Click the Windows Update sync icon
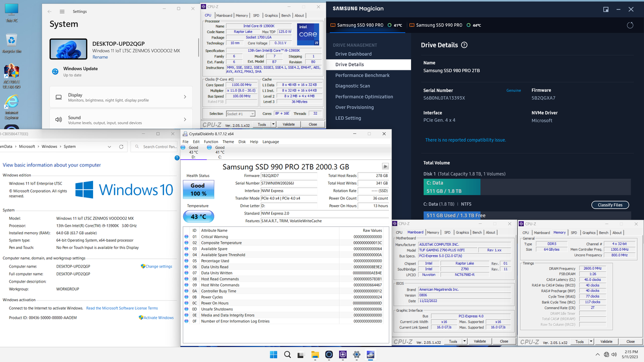This screenshot has height=362, width=644. coord(55,71)
